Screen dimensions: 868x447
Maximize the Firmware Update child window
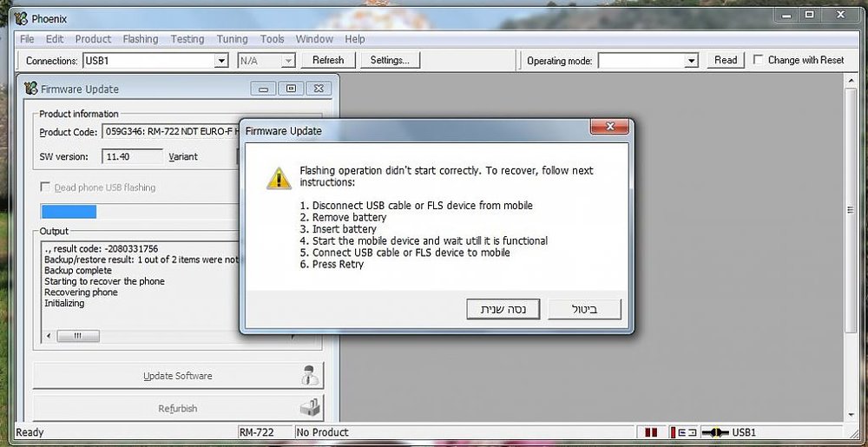291,89
